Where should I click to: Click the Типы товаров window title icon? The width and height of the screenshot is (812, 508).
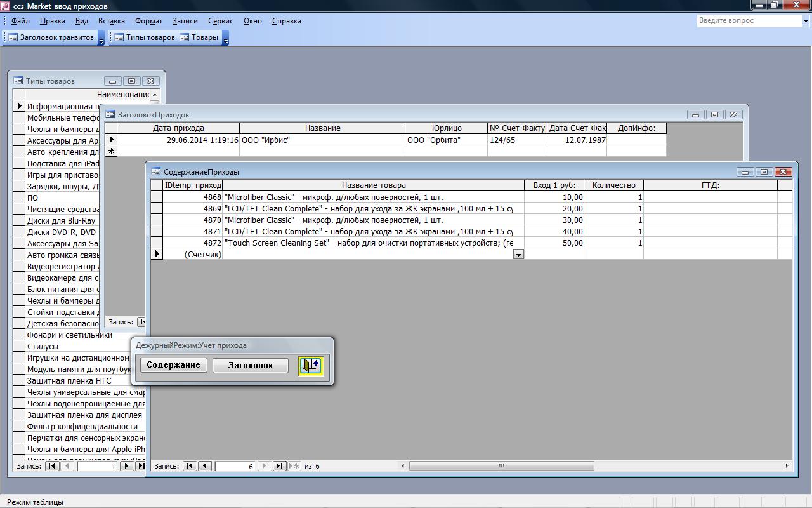coord(18,81)
